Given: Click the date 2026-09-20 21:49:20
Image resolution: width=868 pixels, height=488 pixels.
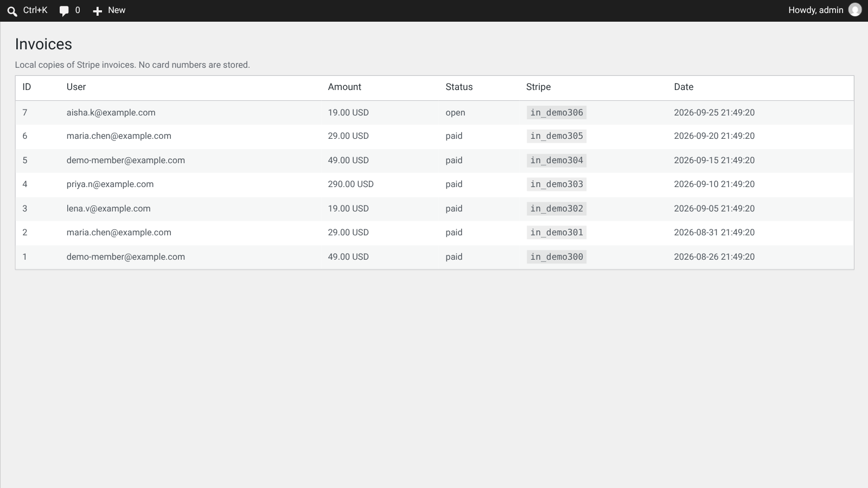Looking at the screenshot, I should (x=714, y=136).
